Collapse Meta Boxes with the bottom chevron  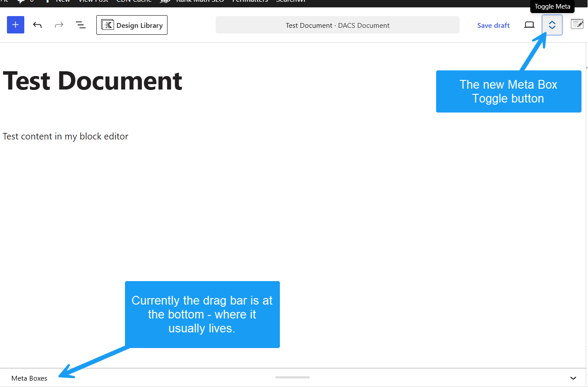(573, 378)
